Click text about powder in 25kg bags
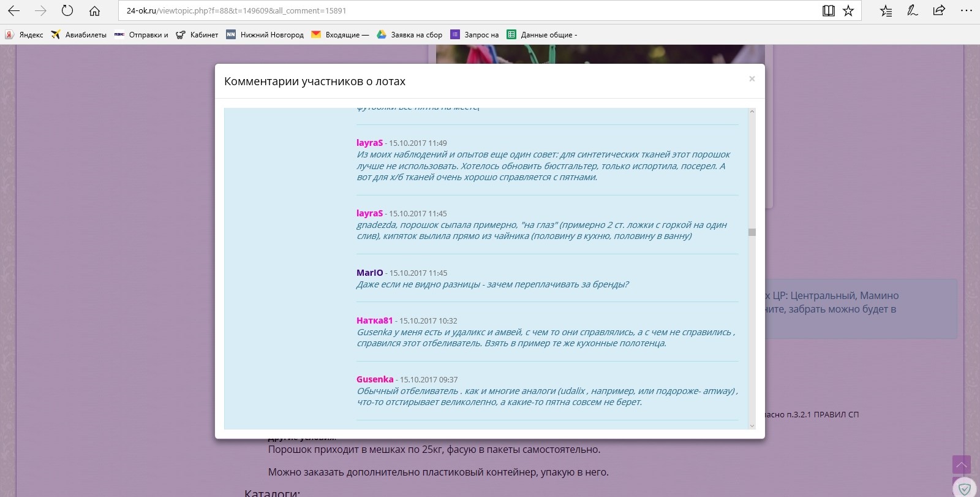980x497 pixels. coord(434,450)
